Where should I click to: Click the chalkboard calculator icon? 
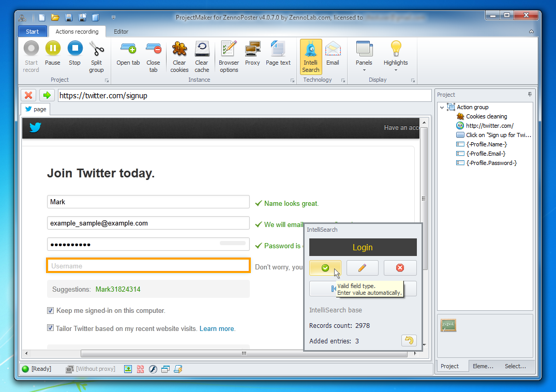pos(448,325)
